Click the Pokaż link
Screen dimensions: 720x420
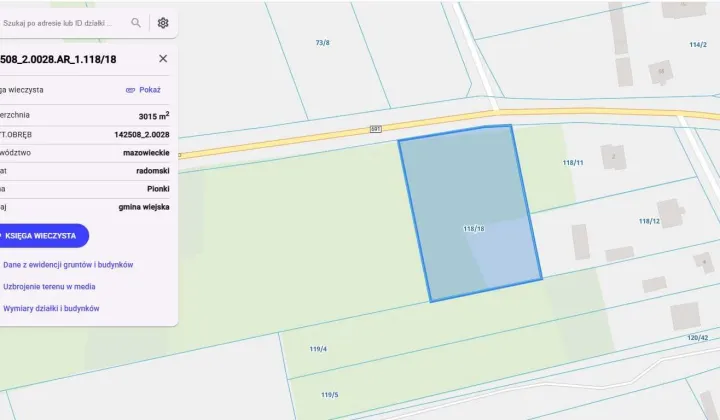click(150, 90)
